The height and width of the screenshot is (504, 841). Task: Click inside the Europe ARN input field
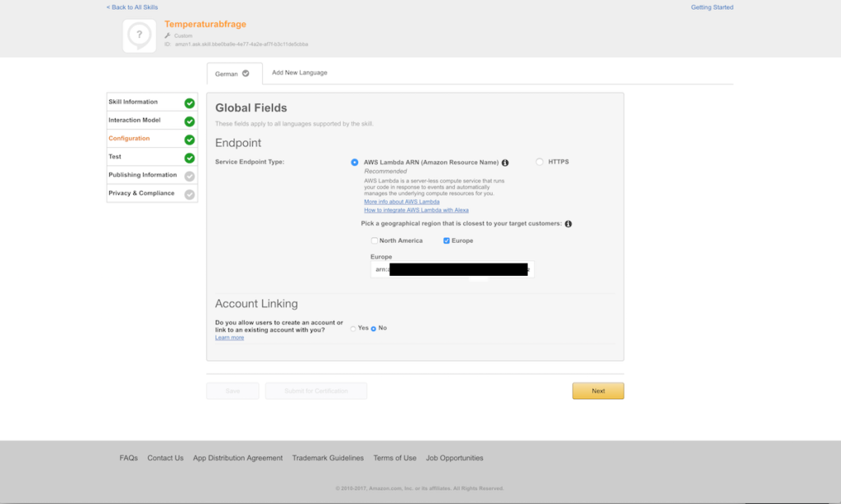click(453, 269)
